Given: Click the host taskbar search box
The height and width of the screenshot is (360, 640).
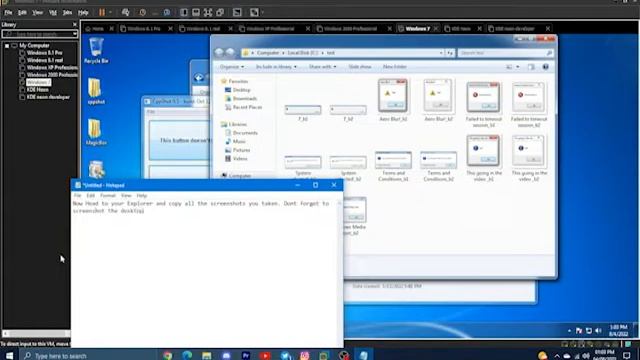Looking at the screenshot, I should 88,356.
